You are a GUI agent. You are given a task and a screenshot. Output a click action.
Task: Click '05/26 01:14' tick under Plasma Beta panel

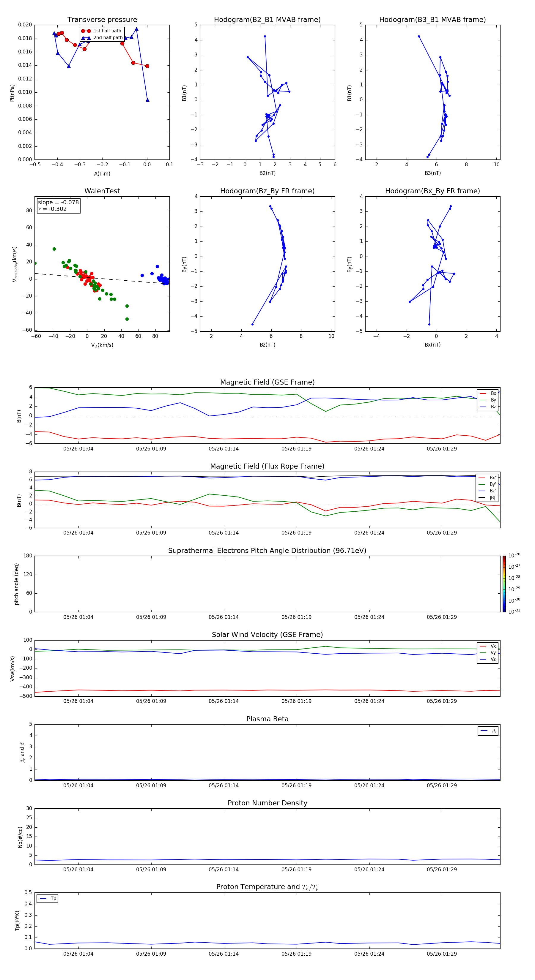pos(224,785)
